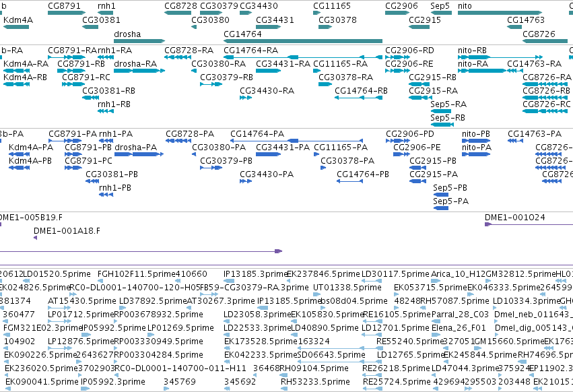Select the CG11165 gene label

(x=332, y=6)
